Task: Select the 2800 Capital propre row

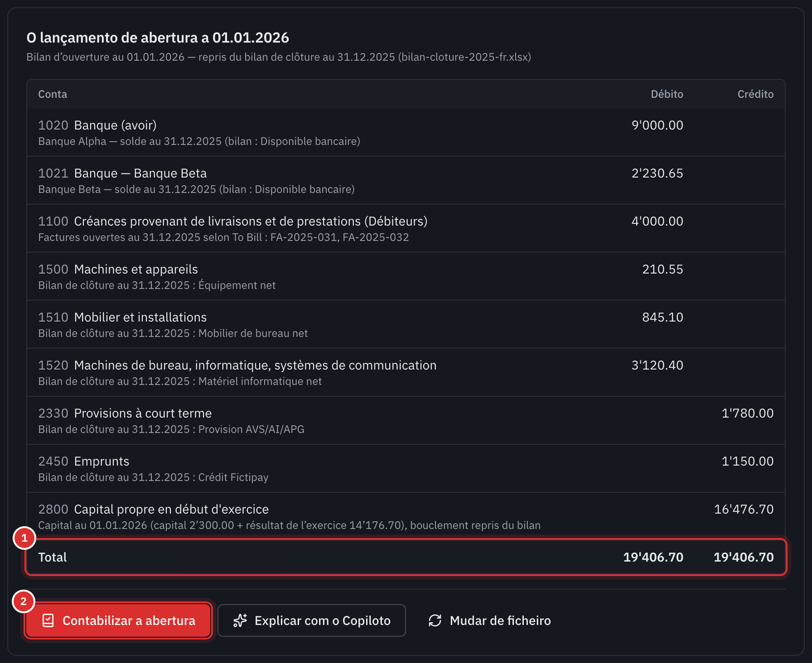Action: tap(406, 516)
